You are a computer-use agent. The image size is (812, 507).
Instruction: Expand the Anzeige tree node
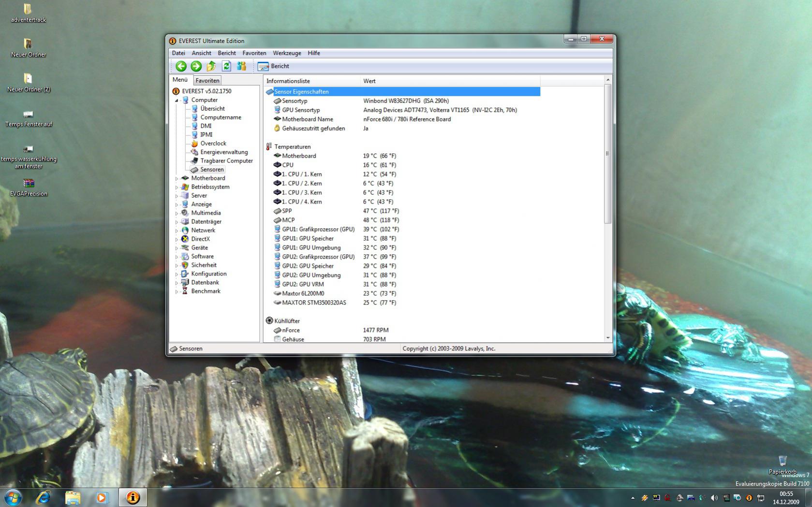pyautogui.click(x=177, y=205)
